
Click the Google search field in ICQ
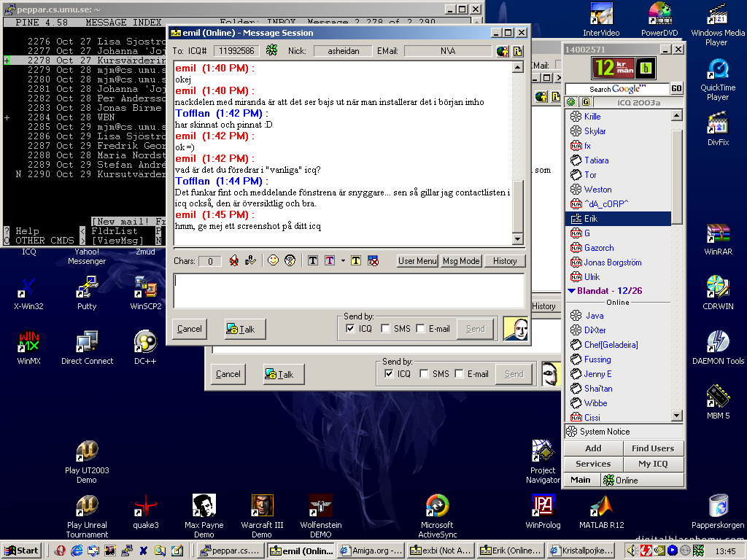point(617,88)
